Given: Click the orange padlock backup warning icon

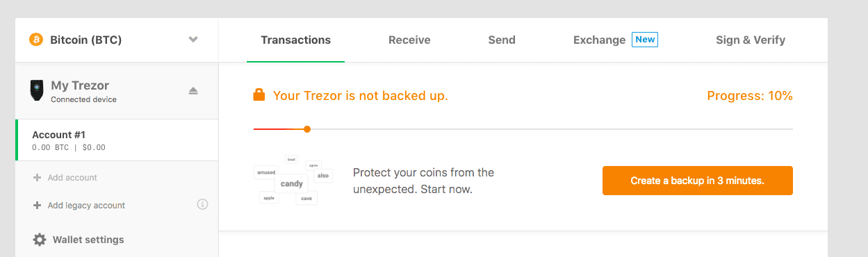Looking at the screenshot, I should [259, 95].
